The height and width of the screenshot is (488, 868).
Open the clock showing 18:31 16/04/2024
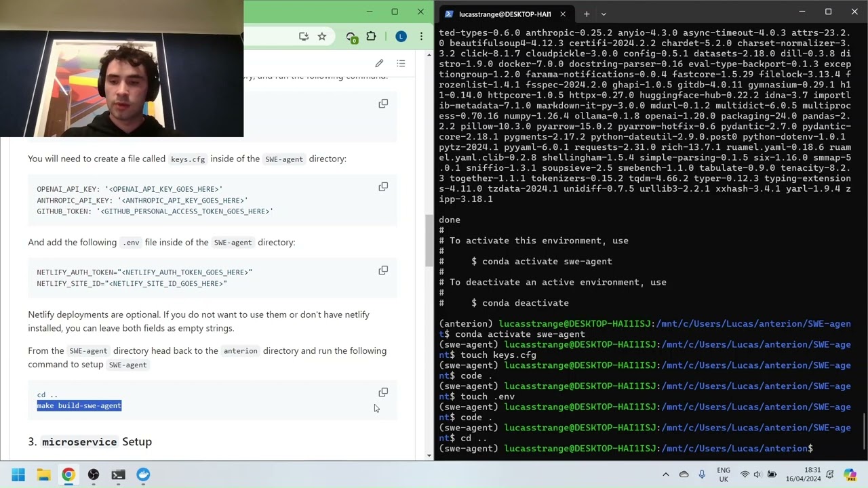click(x=804, y=474)
